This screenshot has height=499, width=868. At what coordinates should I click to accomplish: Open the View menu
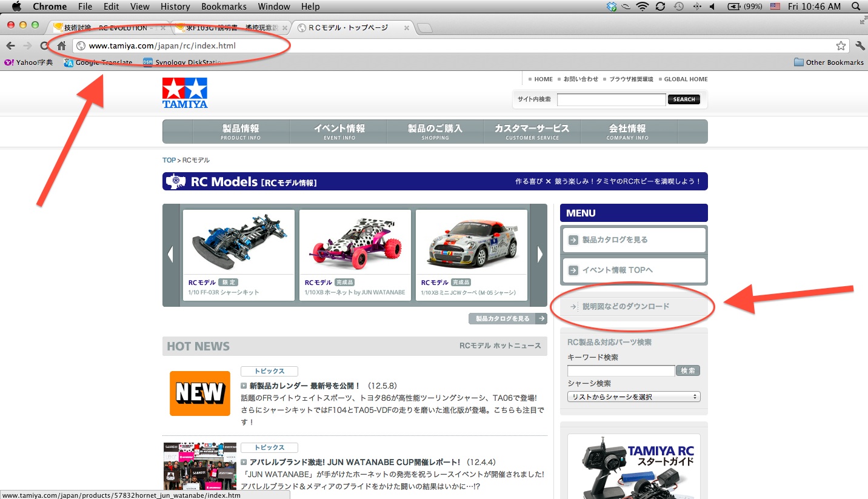tap(140, 7)
